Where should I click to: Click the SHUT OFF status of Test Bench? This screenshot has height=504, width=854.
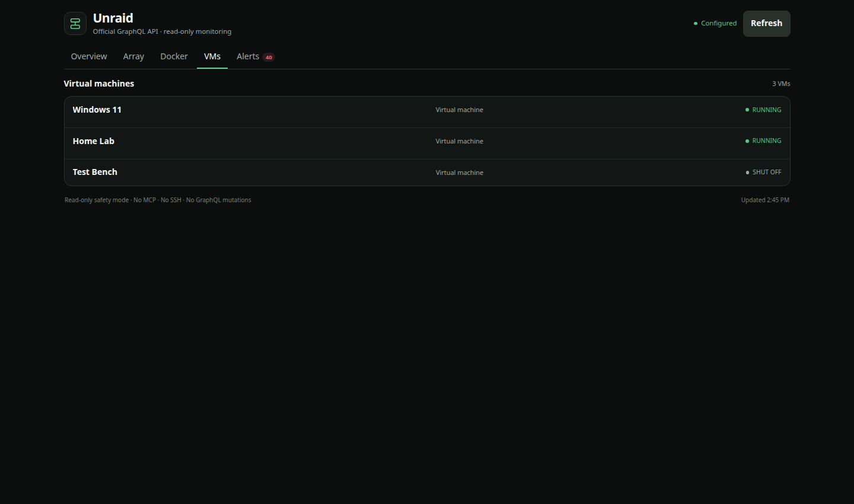coord(764,172)
